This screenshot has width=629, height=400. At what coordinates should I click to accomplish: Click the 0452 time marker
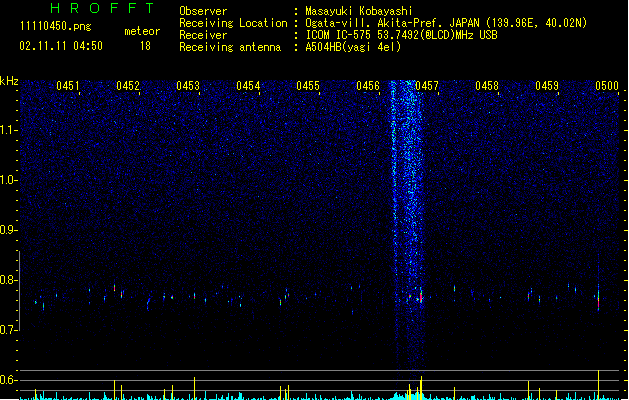(x=128, y=85)
